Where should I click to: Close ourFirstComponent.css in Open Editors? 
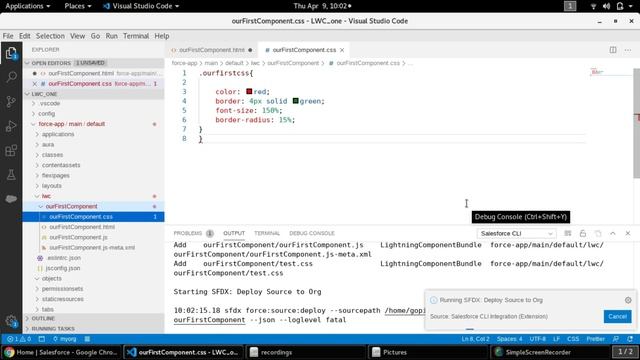coord(35,84)
